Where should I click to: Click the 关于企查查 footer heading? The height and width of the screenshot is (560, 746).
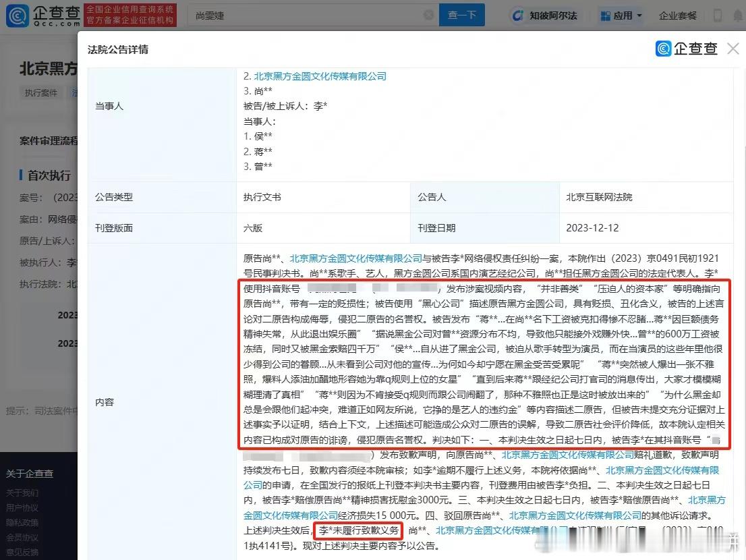[x=30, y=474]
